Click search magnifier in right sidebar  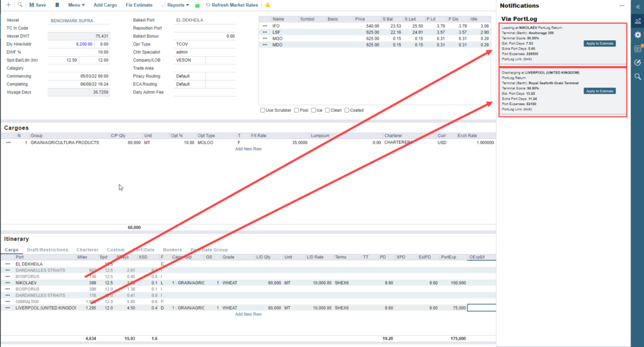(x=638, y=77)
